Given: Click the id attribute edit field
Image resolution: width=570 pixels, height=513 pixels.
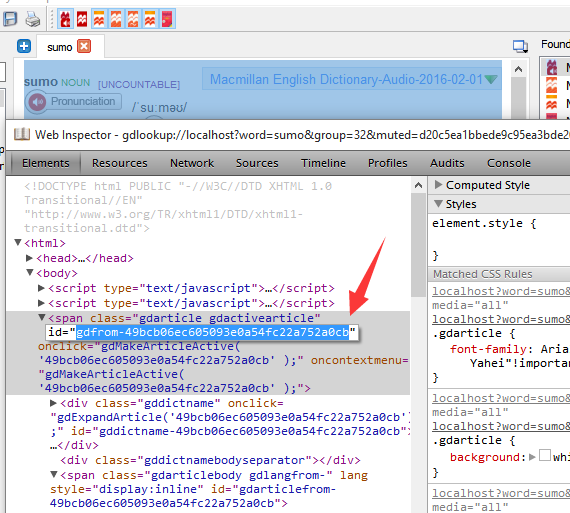Looking at the screenshot, I should click(202, 332).
